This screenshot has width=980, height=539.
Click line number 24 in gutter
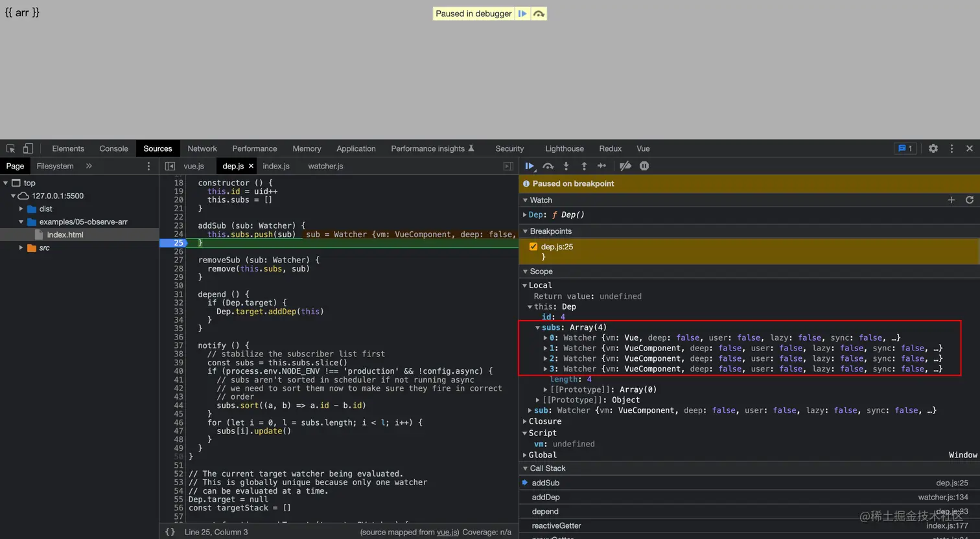pos(178,234)
